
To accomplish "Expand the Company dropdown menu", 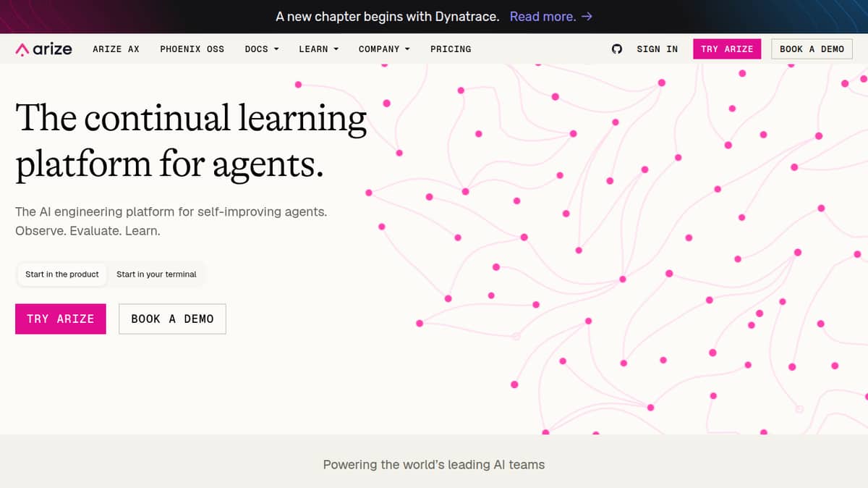I will (x=384, y=49).
